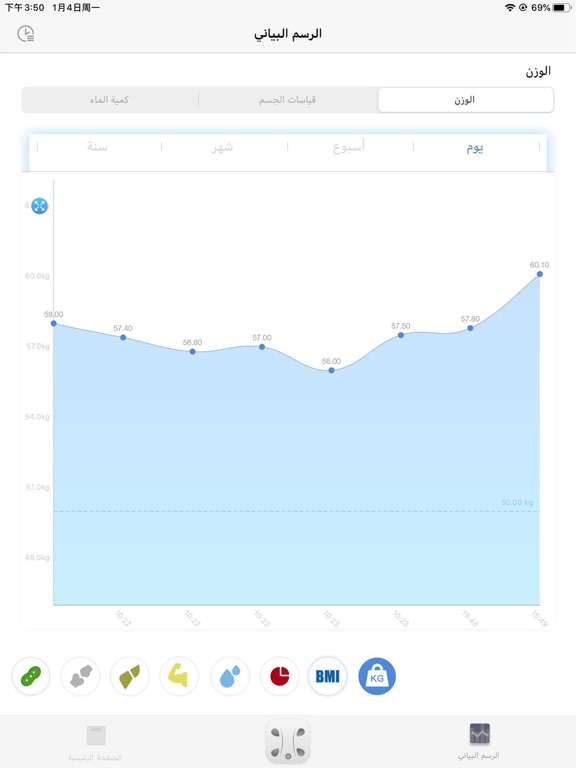The height and width of the screenshot is (768, 576).
Task: Select the gray metric icon
Action: 80,676
